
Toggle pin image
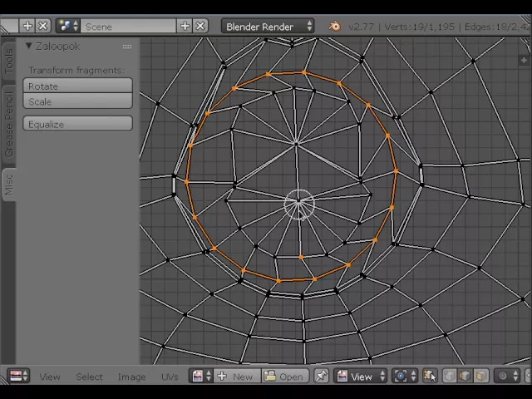click(x=321, y=376)
